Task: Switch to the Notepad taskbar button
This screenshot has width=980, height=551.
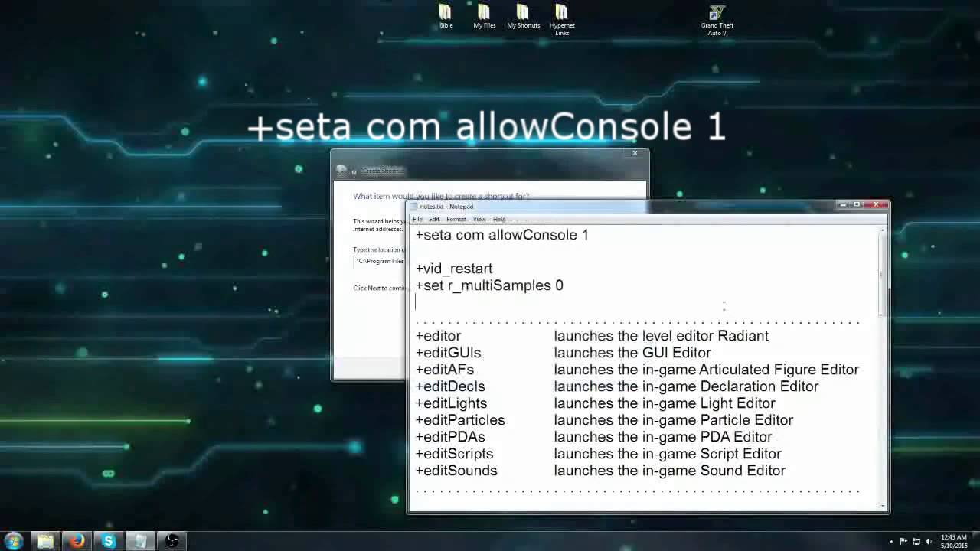Action: (x=140, y=541)
